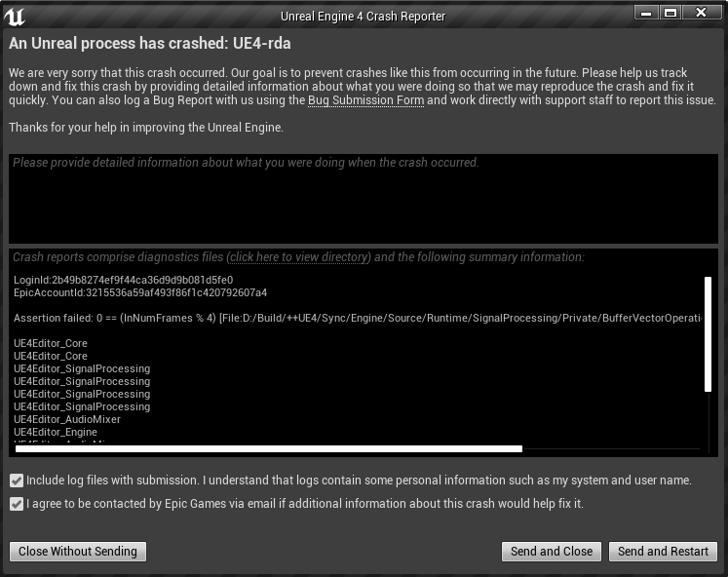Toggle agree to be contacted checkbox
The image size is (728, 577).
[x=17, y=504]
